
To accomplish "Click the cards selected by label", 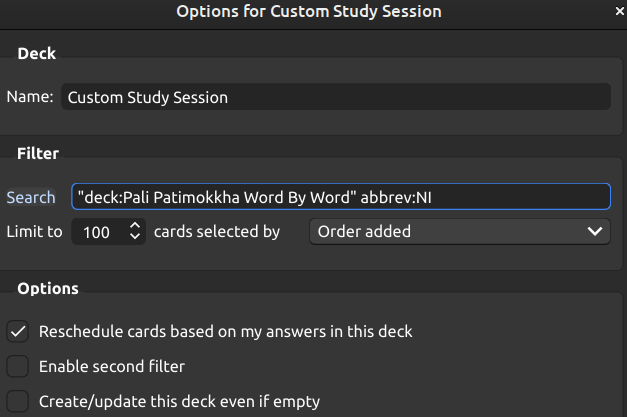I will point(217,231).
